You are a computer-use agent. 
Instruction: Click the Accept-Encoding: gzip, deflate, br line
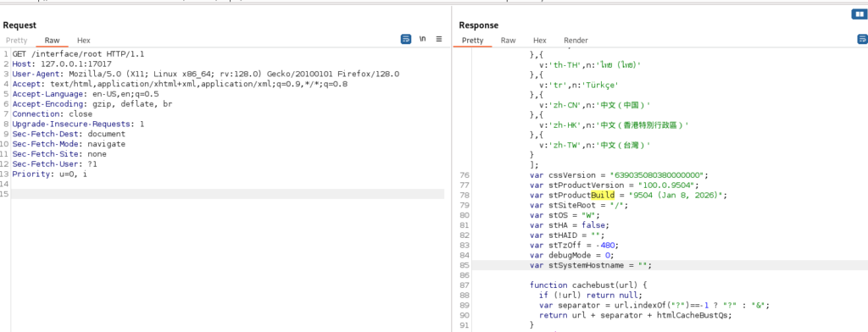(92, 104)
